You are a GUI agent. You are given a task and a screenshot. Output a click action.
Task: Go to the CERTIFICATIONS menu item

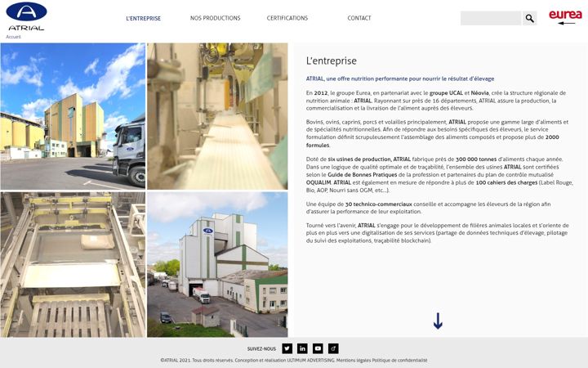click(x=287, y=18)
